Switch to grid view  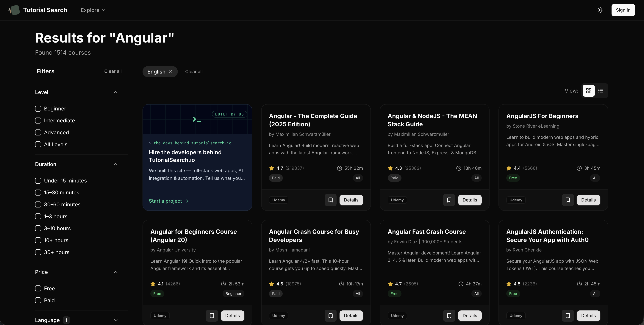pos(589,90)
